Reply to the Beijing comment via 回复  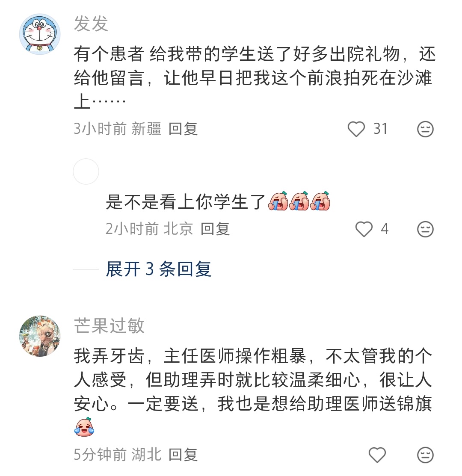click(215, 229)
